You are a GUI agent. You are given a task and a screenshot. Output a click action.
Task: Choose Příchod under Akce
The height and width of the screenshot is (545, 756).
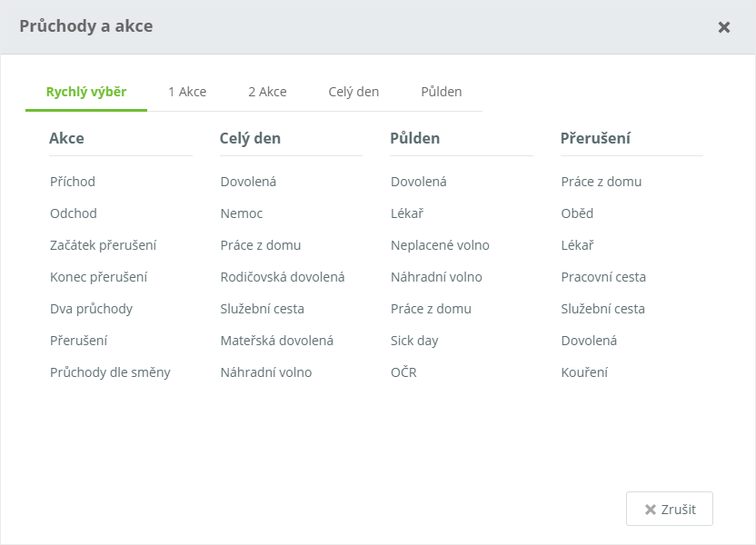pos(73,182)
